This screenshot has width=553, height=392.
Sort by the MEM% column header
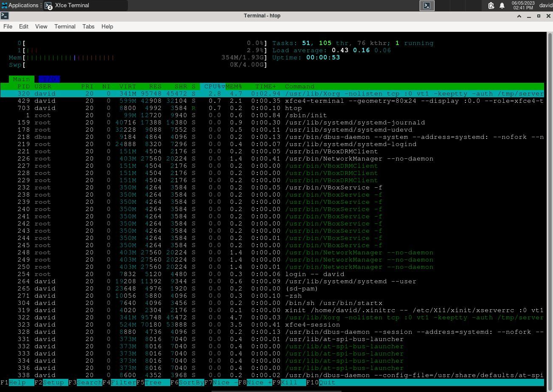click(234, 86)
